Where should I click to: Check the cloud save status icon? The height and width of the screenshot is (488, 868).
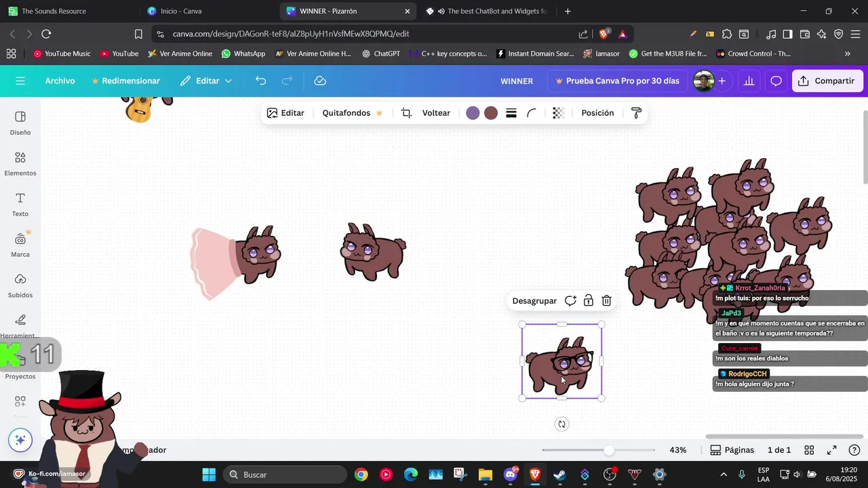[x=320, y=81]
